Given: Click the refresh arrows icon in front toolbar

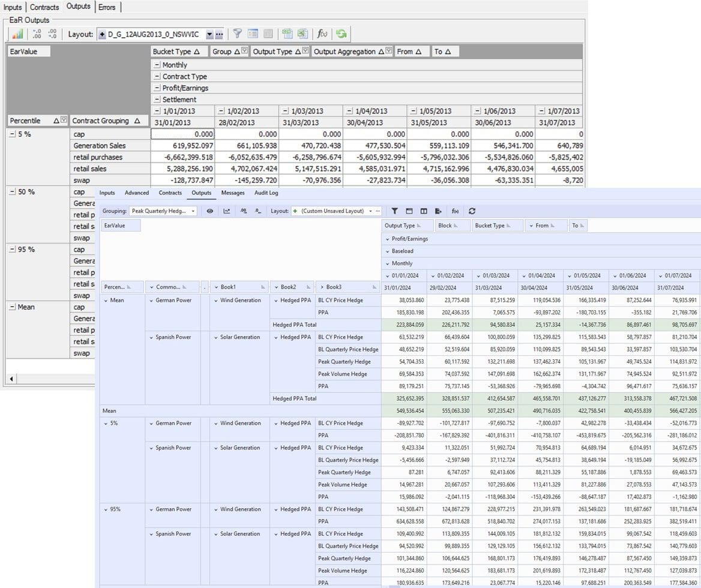Looking at the screenshot, I should 472,211.
